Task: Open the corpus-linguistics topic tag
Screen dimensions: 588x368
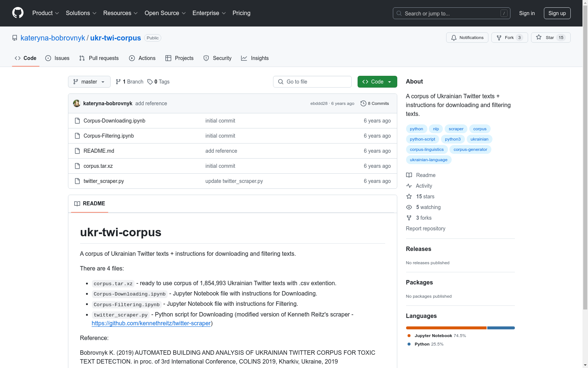Action: pyautogui.click(x=427, y=149)
